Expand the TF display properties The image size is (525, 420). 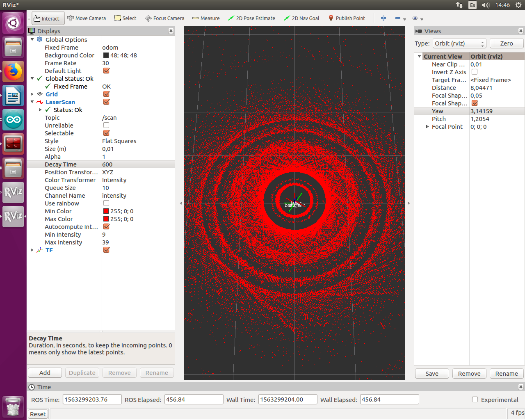[x=32, y=250]
